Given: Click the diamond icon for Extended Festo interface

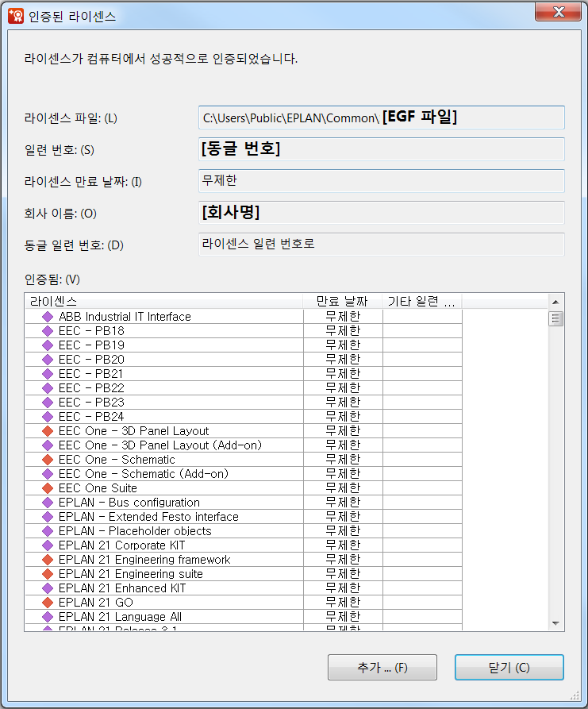Looking at the screenshot, I should tap(48, 517).
